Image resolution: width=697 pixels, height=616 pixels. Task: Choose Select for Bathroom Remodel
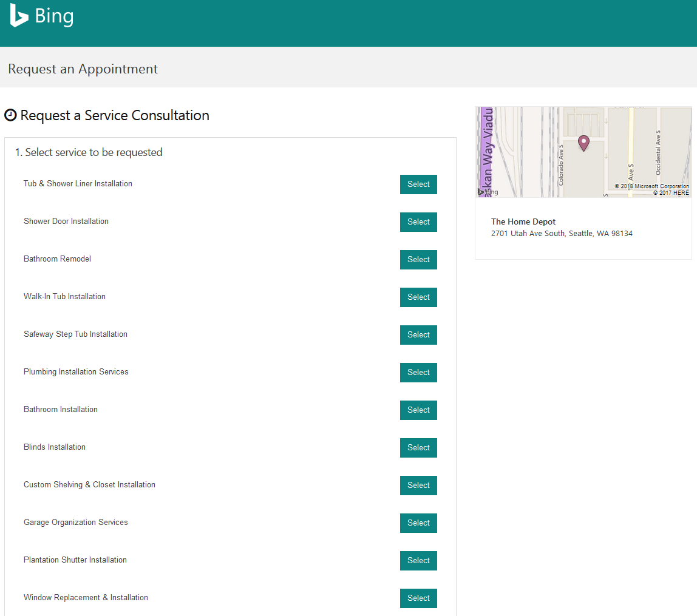point(418,260)
